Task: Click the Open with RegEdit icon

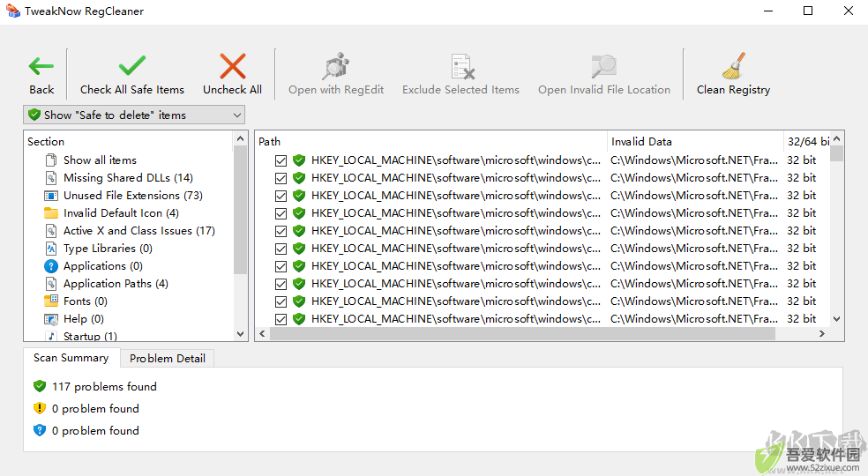Action: (336, 66)
